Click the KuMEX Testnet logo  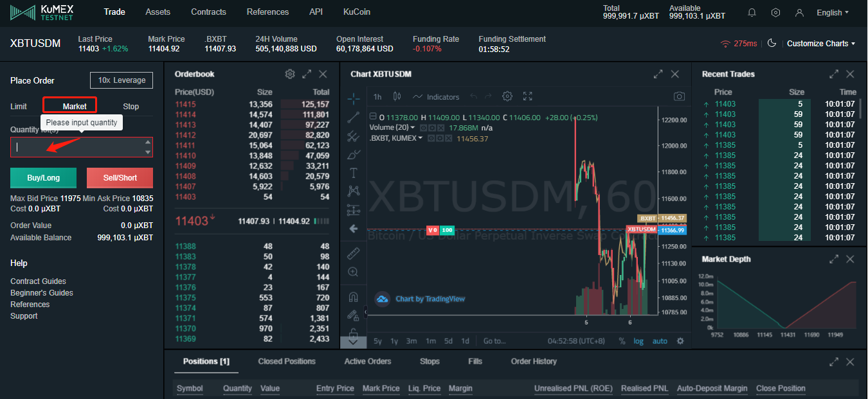pos(41,12)
